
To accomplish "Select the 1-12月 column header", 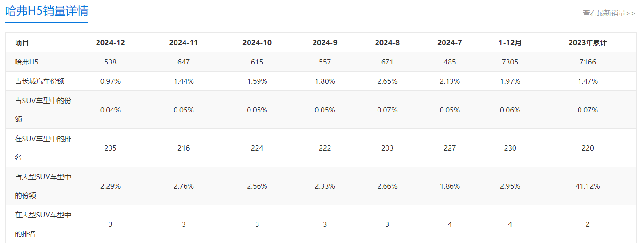I will (510, 43).
